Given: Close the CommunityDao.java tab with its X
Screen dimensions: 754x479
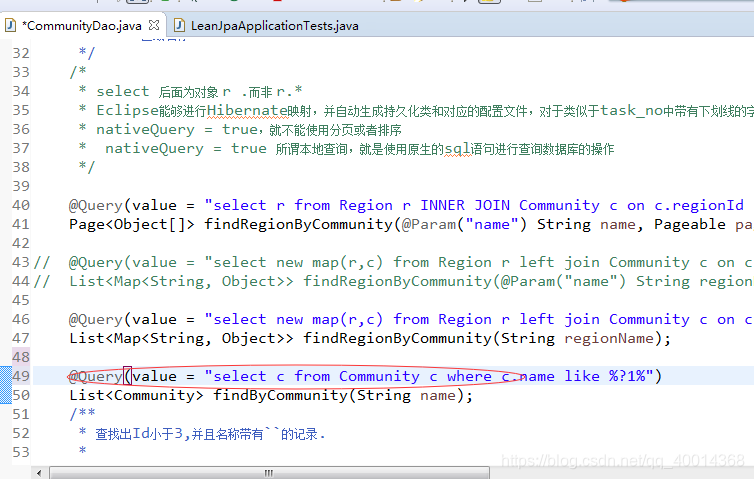Looking at the screenshot, I should (154, 25).
